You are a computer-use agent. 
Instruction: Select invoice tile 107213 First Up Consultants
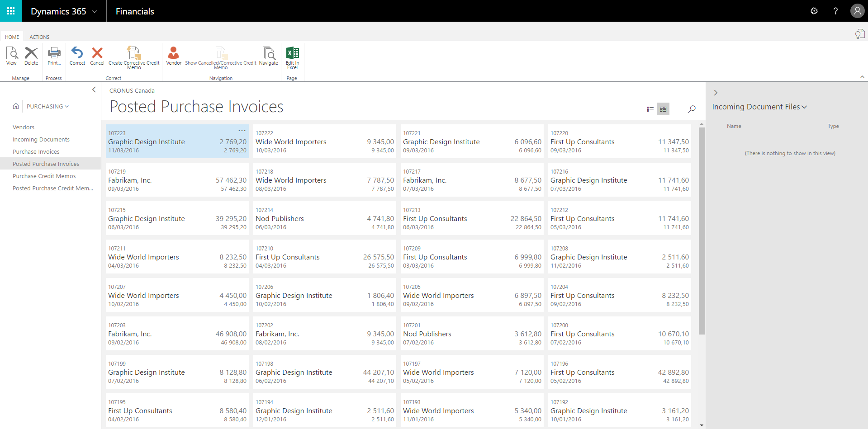click(x=472, y=218)
